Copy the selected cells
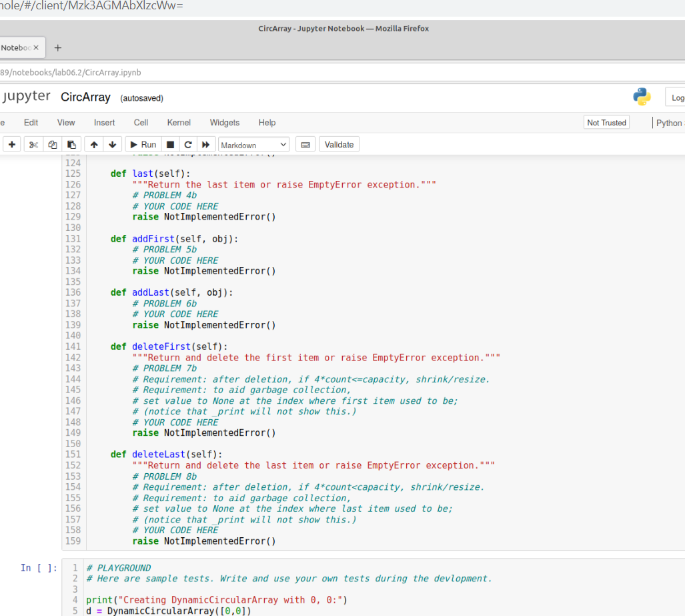Screen dimensions: 685x616 click(x=52, y=144)
